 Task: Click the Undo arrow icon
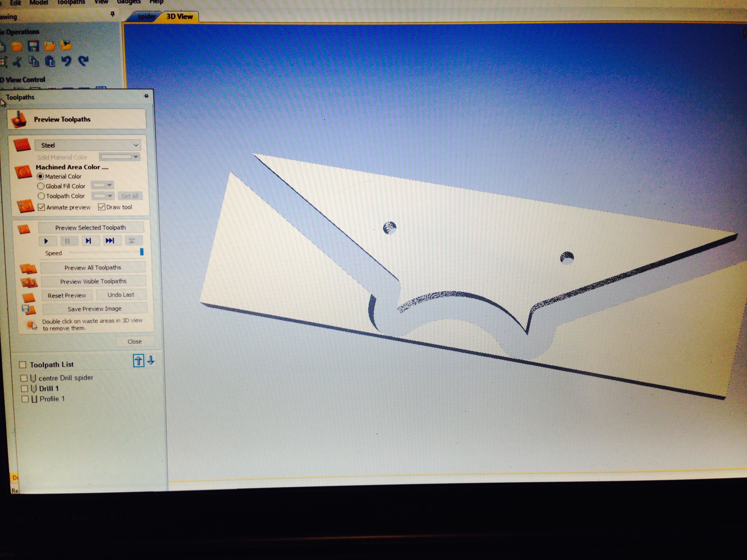pos(67,61)
